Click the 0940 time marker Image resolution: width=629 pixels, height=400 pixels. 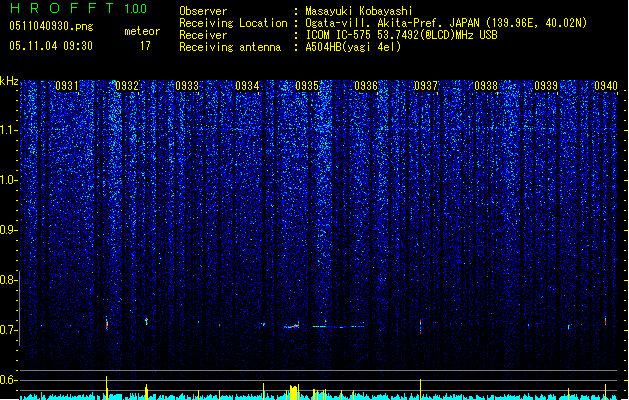pyautogui.click(x=606, y=86)
